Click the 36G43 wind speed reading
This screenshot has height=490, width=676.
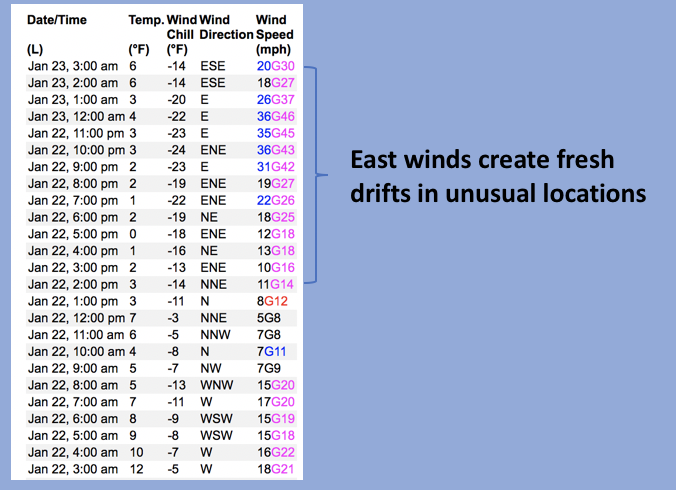276,150
